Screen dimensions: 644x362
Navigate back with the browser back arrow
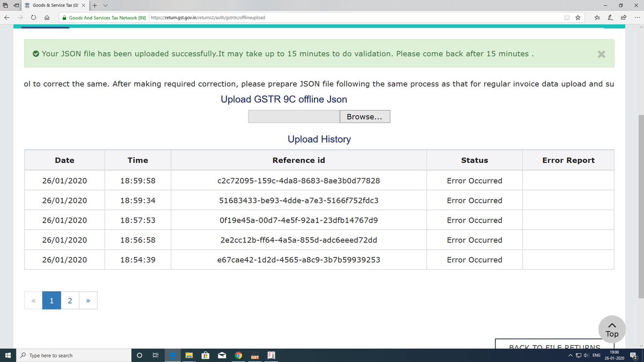(6, 17)
